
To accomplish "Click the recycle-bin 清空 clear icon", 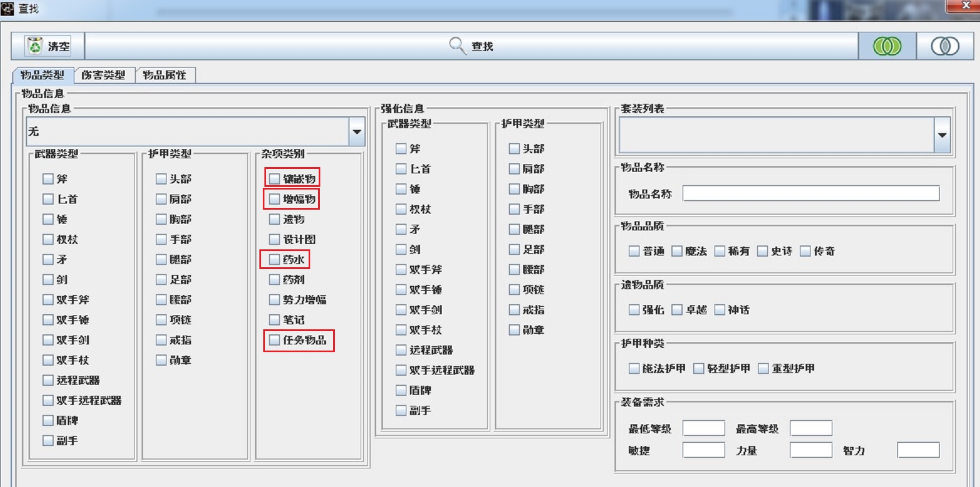I will click(x=35, y=46).
